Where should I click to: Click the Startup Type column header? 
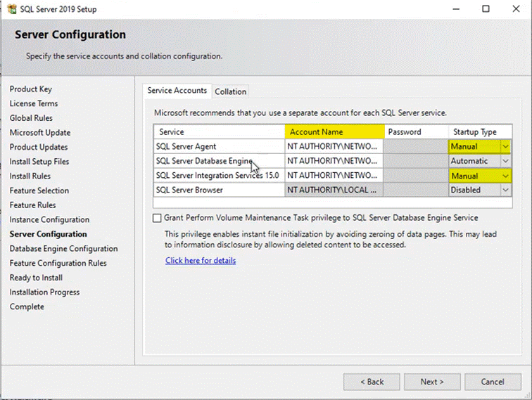480,132
